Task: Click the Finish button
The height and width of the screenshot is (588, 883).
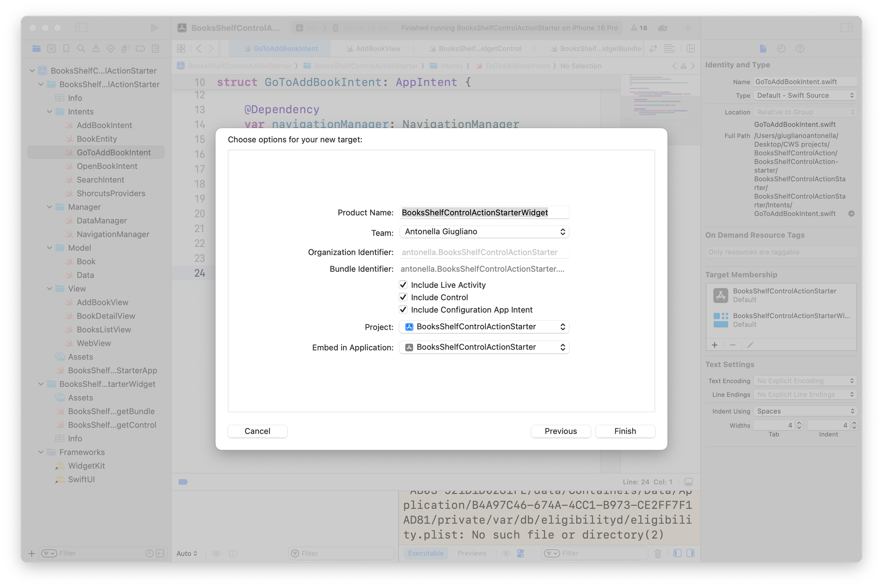Action: (x=625, y=431)
